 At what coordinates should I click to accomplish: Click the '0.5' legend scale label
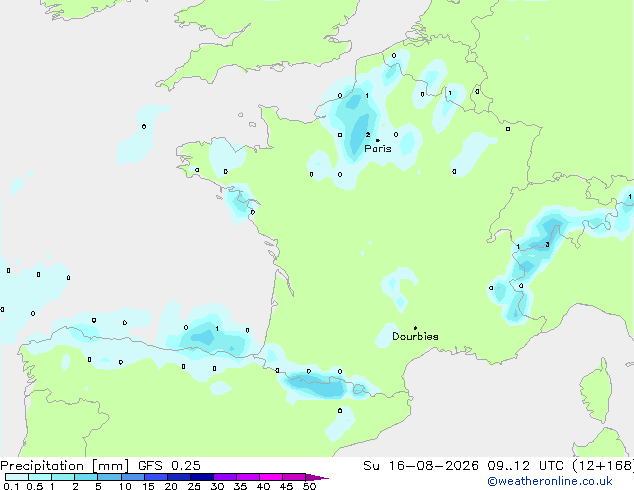tap(35, 486)
